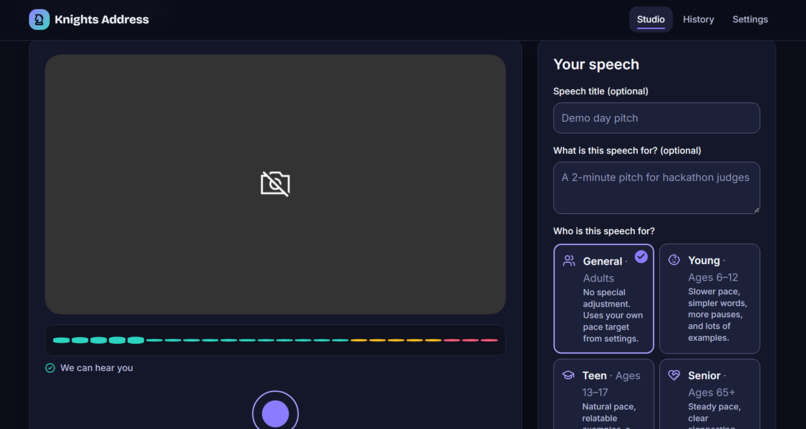Click the green check icon beside 'We can hear you'
Image resolution: width=806 pixels, height=429 pixels.
click(x=50, y=368)
